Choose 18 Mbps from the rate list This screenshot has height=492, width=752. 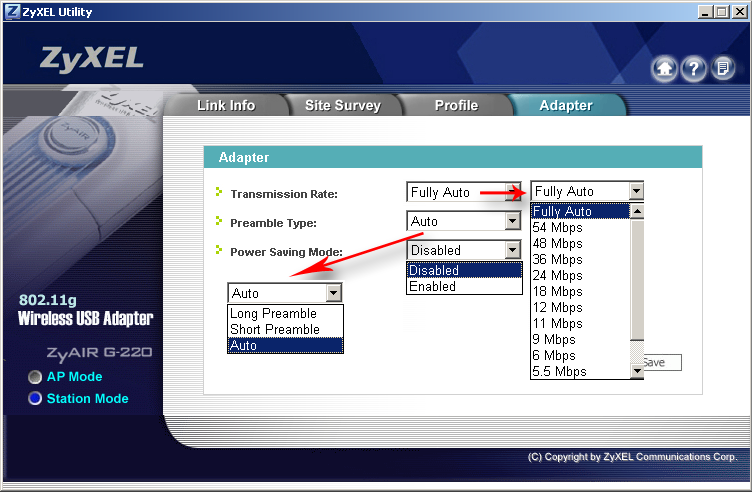coord(580,291)
